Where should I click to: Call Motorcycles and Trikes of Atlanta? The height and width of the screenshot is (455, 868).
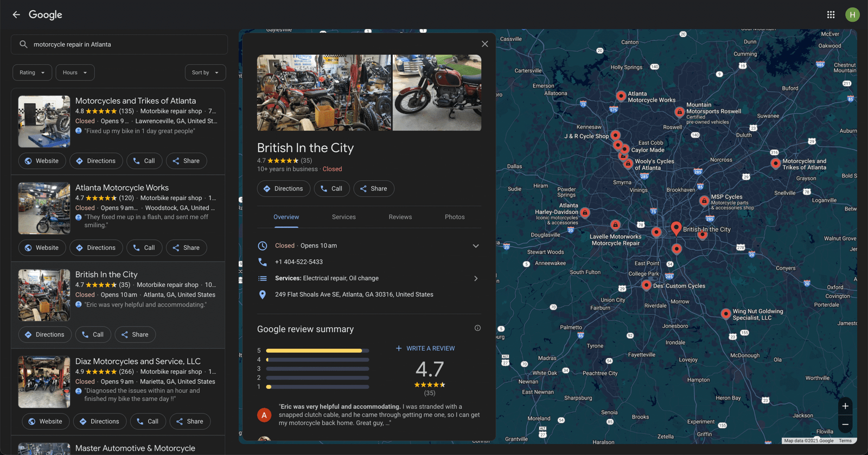[144, 161]
